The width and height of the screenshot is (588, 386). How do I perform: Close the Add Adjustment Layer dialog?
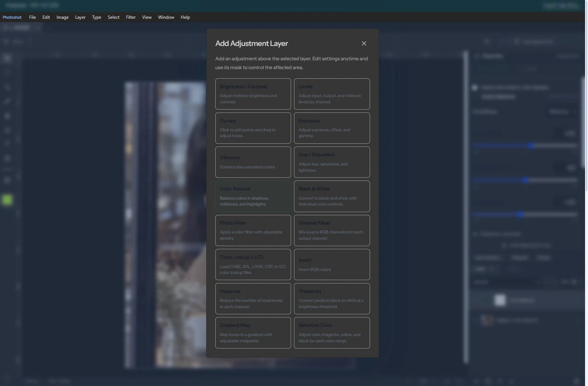point(364,43)
